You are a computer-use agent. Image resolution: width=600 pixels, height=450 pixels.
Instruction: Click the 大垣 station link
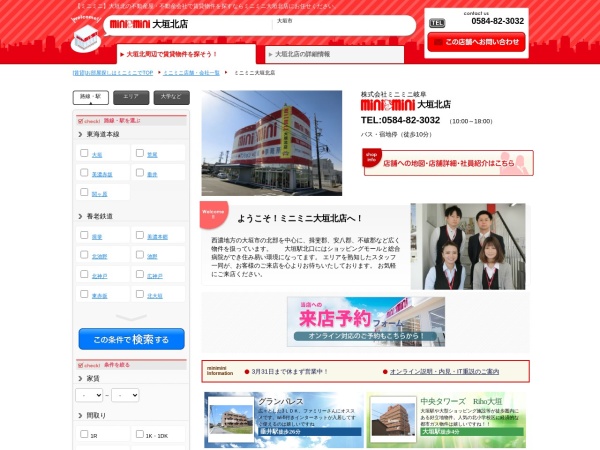tap(97, 155)
